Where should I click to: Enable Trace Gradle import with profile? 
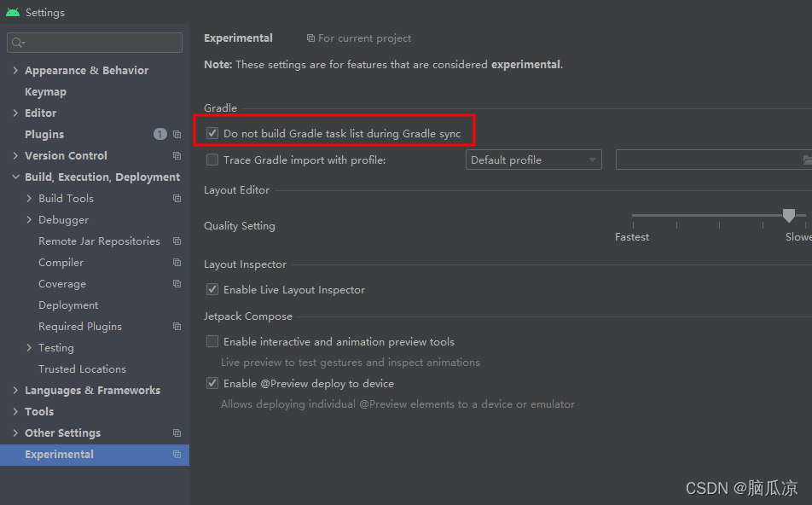pos(212,160)
